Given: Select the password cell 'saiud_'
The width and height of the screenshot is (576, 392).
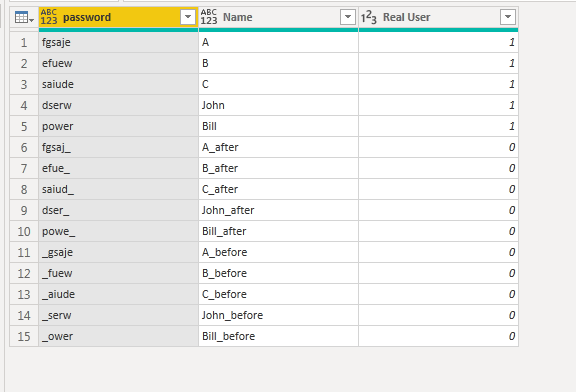Looking at the screenshot, I should tap(118, 189).
